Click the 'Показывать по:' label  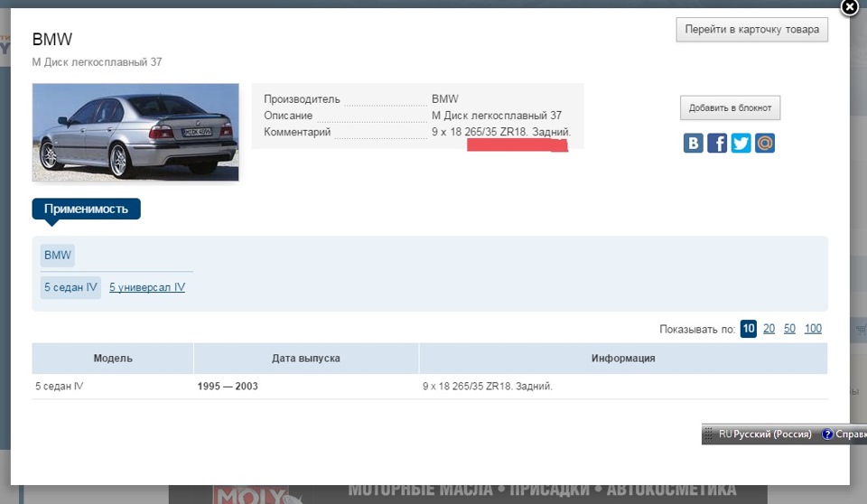tap(696, 329)
